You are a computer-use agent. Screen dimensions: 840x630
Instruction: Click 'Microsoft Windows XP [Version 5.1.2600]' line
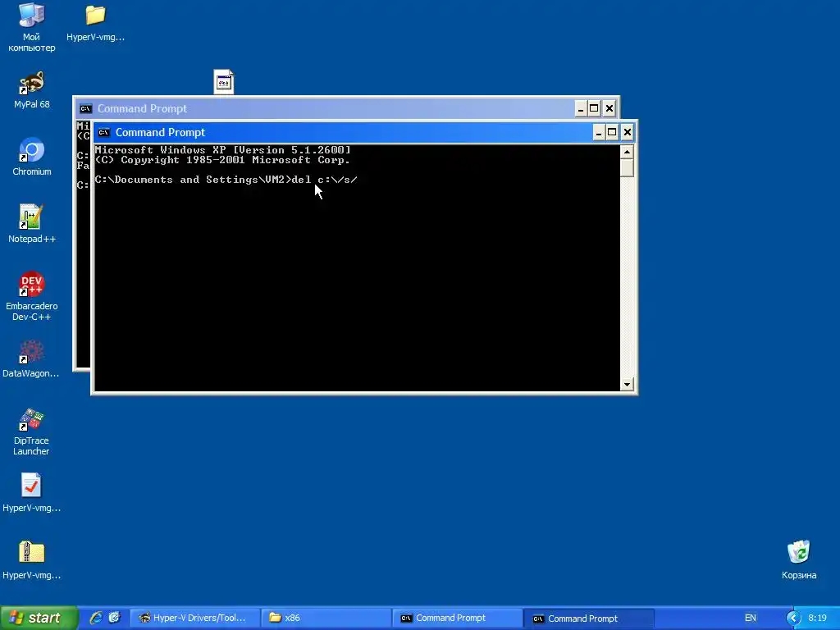(x=223, y=150)
